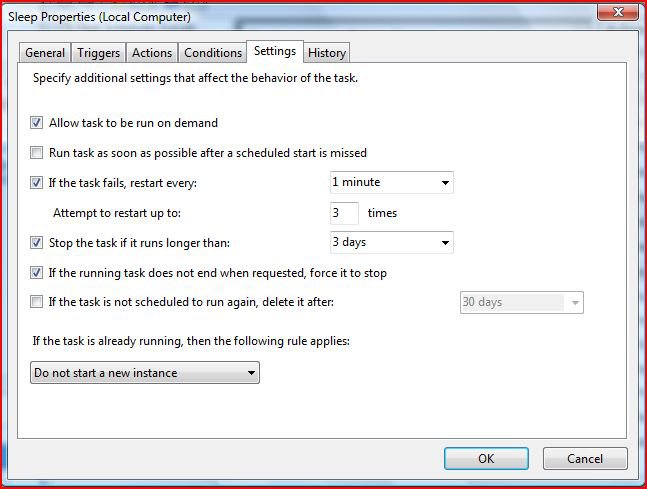Open the '1 minute' restart interval dropdown
This screenshot has height=489, width=647.
391,183
